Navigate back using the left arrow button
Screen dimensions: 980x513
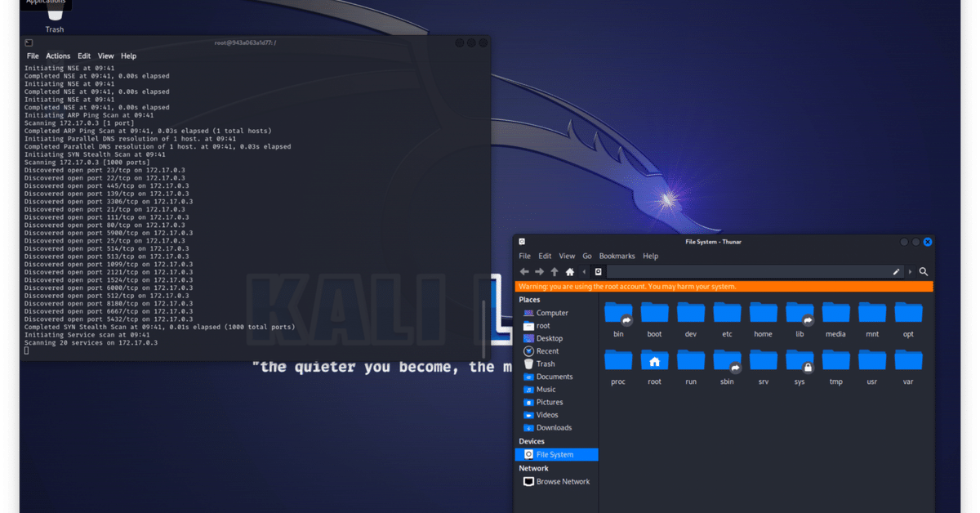(523, 271)
